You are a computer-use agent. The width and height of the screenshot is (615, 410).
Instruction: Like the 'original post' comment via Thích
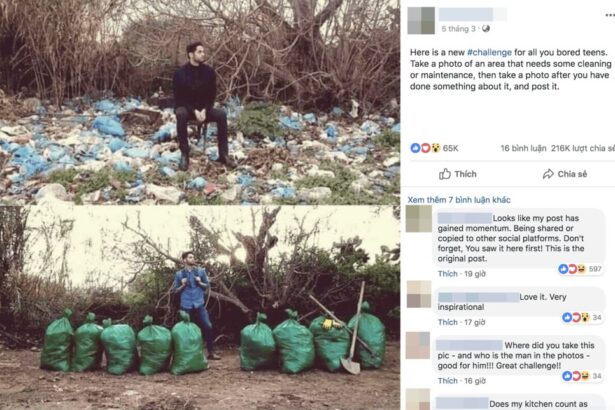coord(448,273)
